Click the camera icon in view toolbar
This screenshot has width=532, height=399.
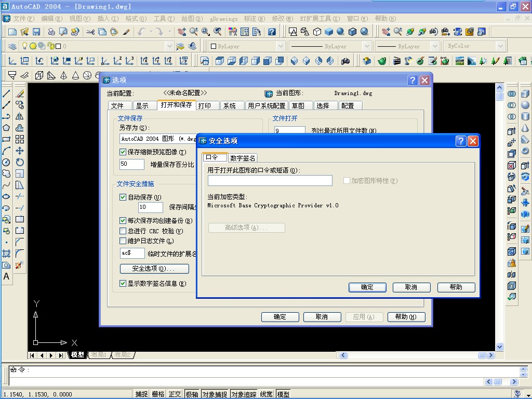(345, 61)
